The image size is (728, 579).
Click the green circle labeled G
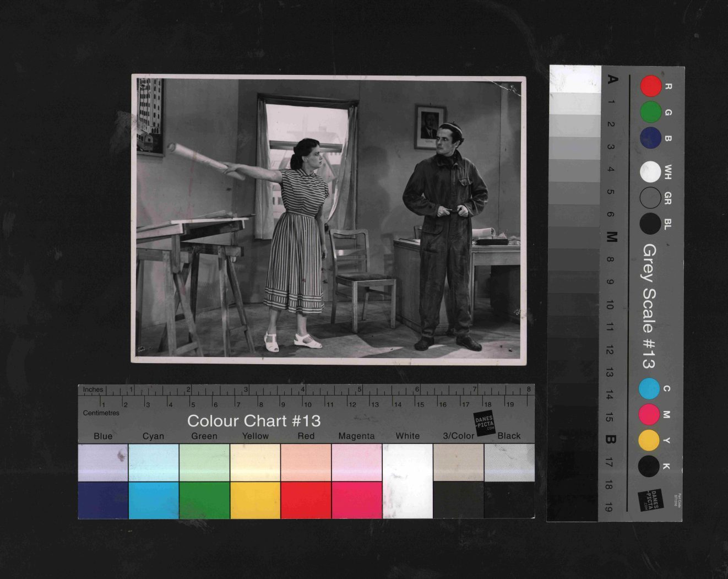coord(650,112)
